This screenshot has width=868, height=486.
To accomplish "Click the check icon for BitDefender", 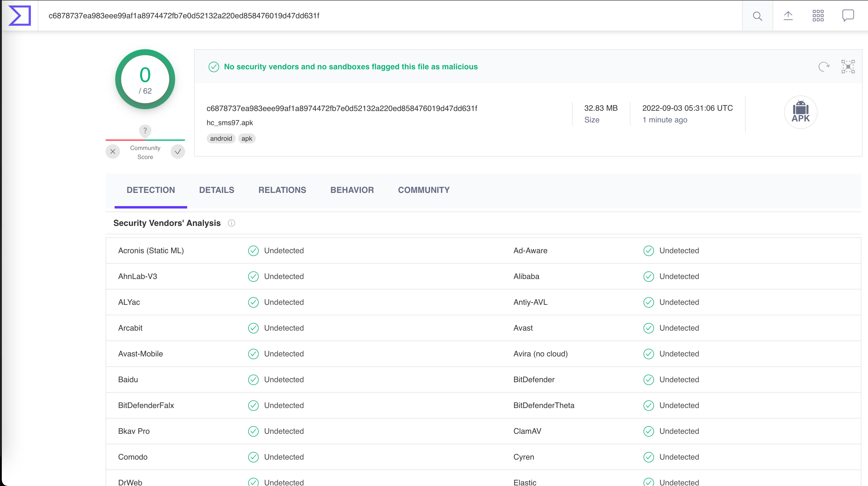I will [x=648, y=380].
